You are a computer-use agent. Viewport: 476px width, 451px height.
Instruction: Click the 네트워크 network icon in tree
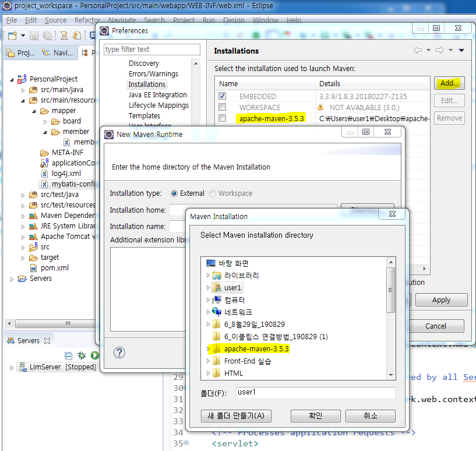pos(217,312)
